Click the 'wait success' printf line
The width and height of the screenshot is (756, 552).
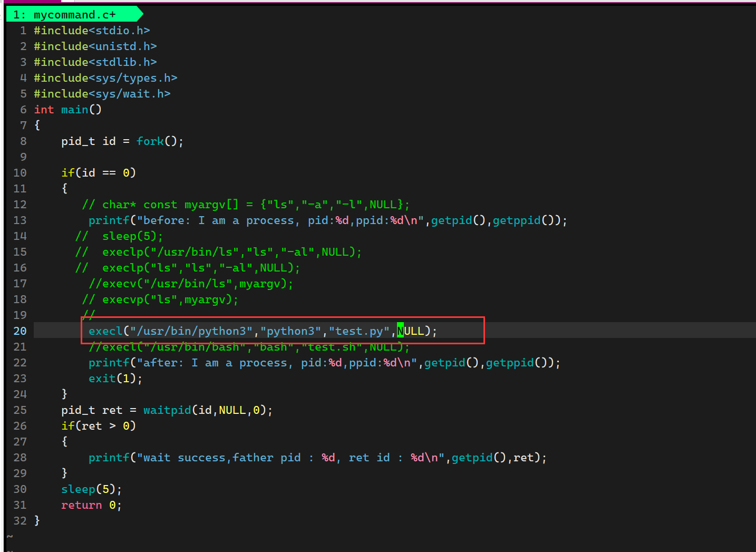[317, 458]
